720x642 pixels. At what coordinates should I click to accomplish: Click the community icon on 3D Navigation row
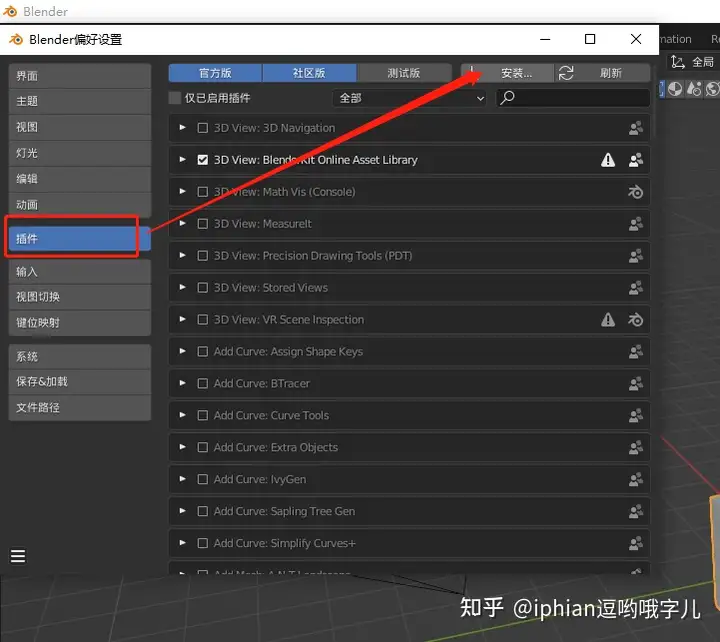tap(636, 128)
